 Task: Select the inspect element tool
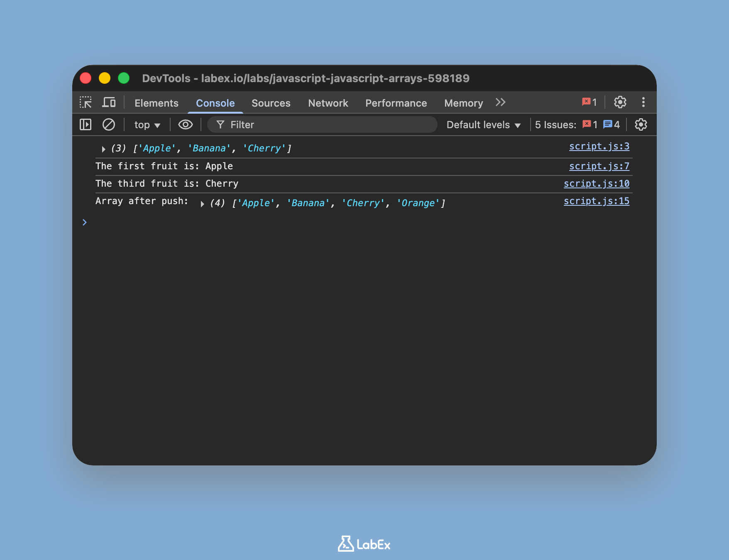pos(86,102)
